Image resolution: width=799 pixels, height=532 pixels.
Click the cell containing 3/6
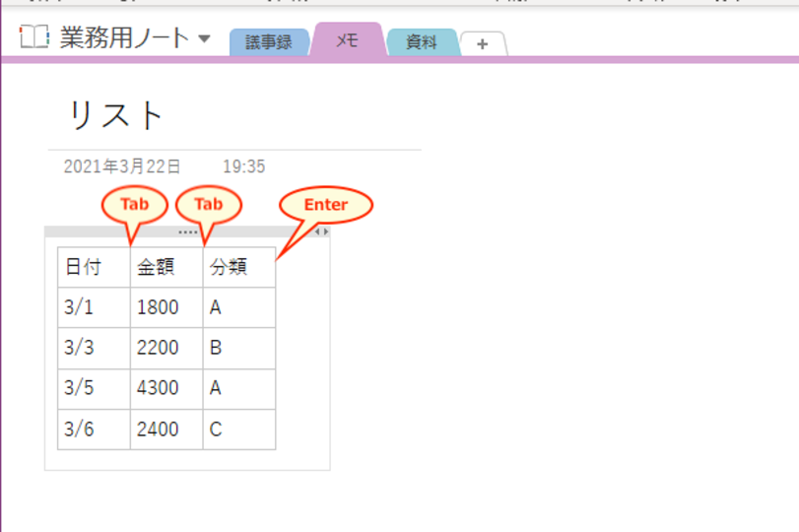(x=95, y=430)
